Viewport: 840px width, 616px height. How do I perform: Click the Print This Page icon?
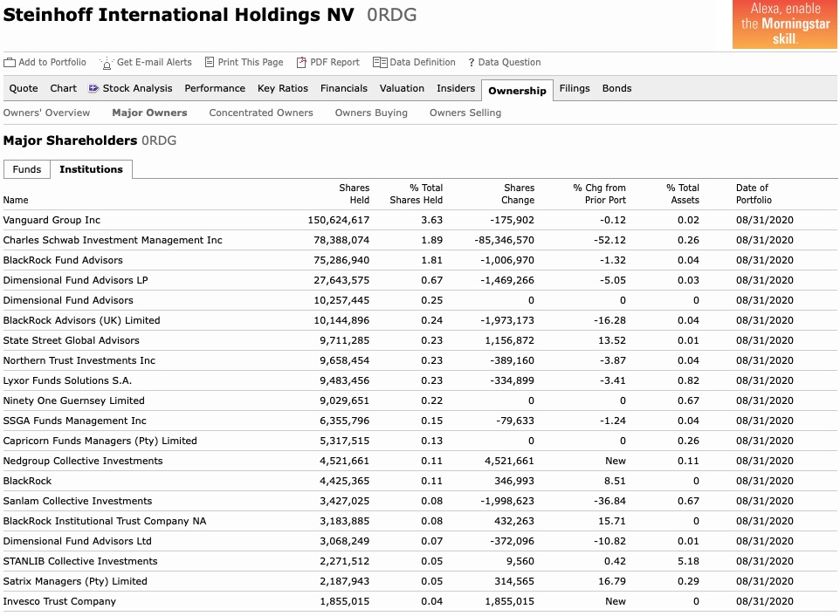click(x=209, y=62)
